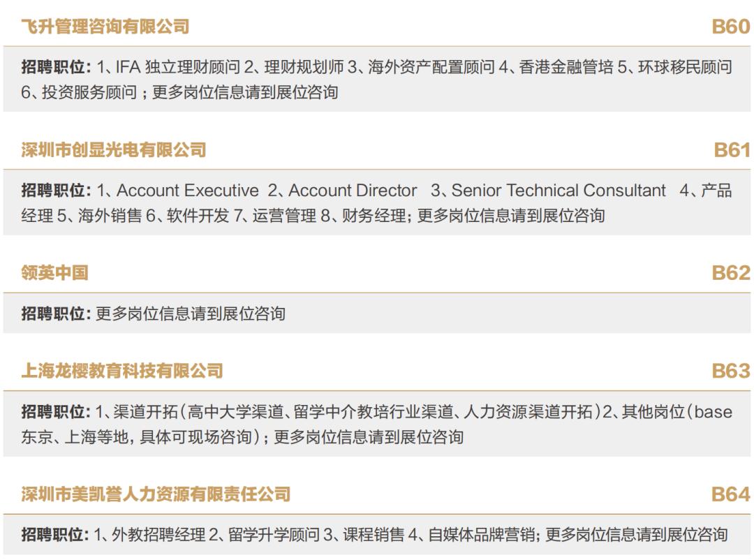754x560 pixels.
Task: Select booth number B63
Action: click(730, 371)
